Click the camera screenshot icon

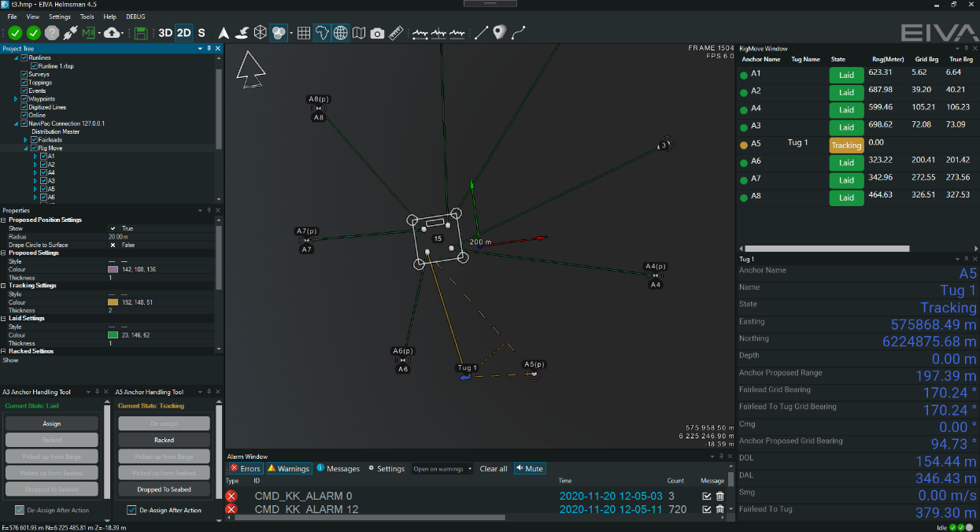point(377,33)
